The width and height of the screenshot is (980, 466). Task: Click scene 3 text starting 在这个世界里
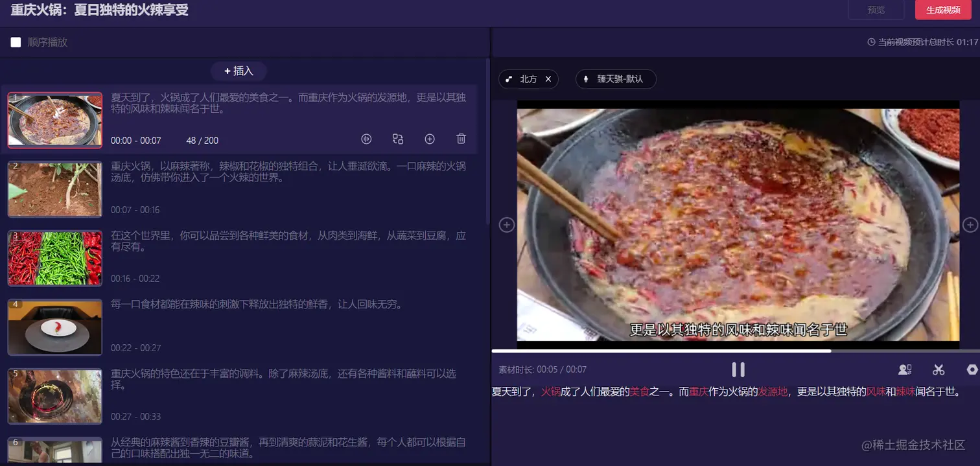click(x=288, y=241)
